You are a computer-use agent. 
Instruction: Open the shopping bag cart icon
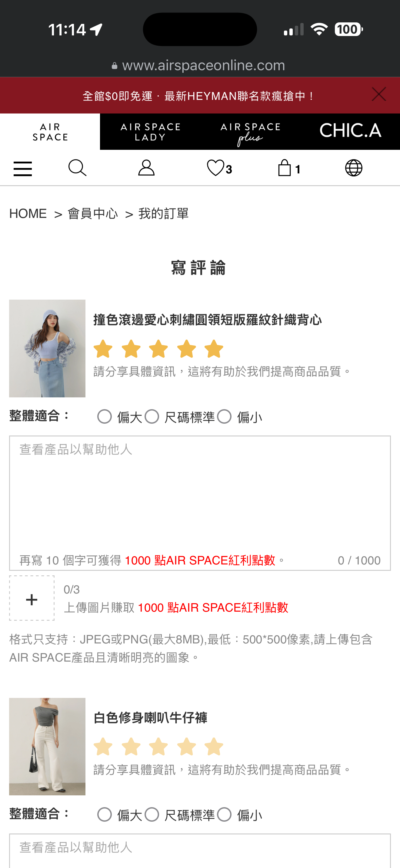[289, 168]
